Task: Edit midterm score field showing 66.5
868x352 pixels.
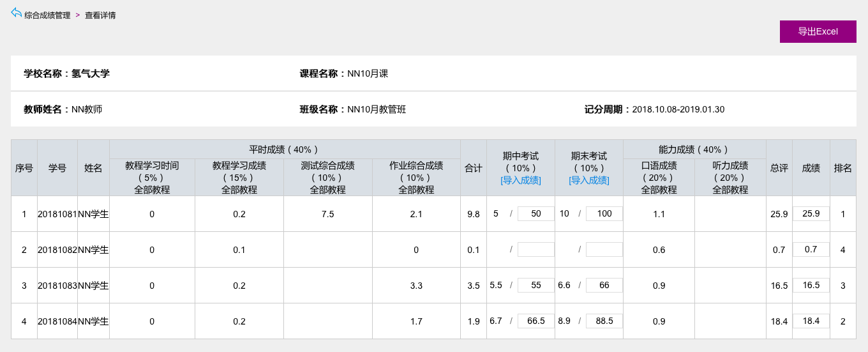Action: [535, 321]
